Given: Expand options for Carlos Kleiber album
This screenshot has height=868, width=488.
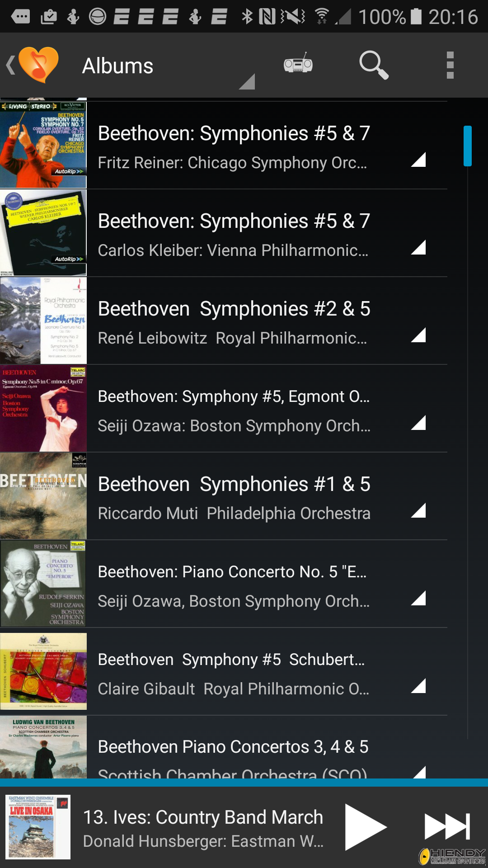Looking at the screenshot, I should (x=419, y=247).
